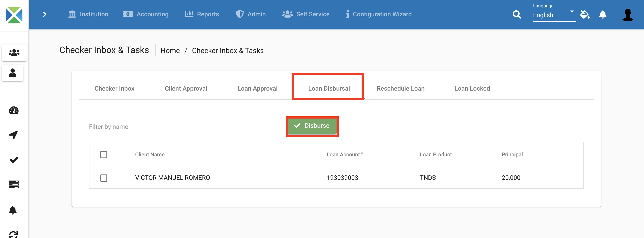Expand the top navigation chevron arrow

(x=45, y=15)
